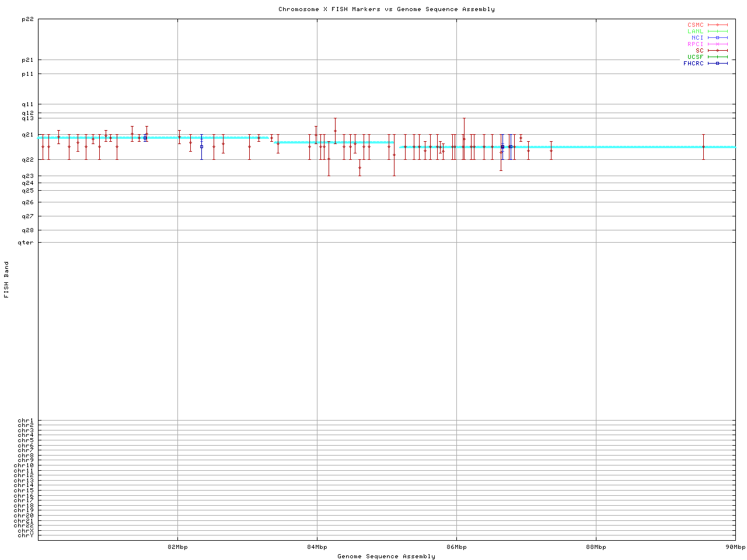Click the chart title text
The image size is (747, 560).
point(386,9)
